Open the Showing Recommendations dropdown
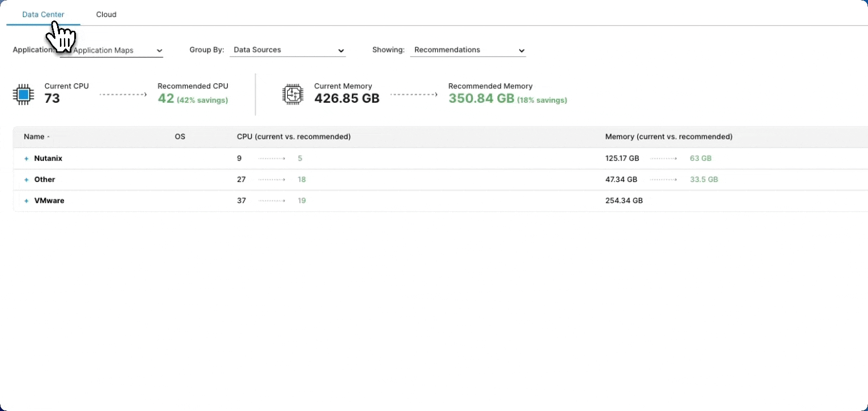 [468, 50]
